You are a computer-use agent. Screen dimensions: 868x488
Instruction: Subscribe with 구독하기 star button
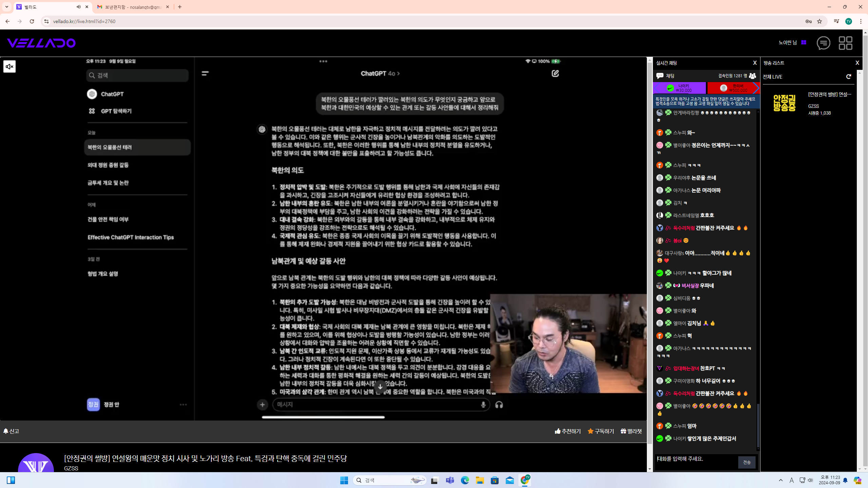click(601, 431)
